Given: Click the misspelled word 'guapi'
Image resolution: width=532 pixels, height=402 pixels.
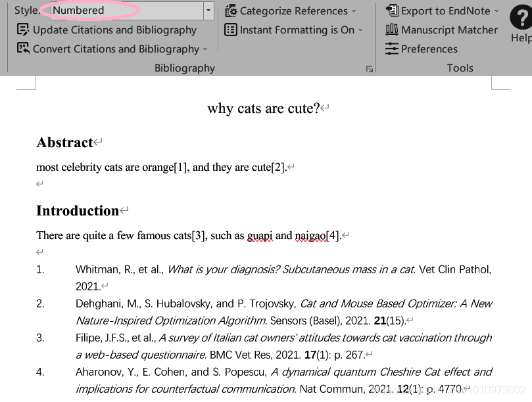Looking at the screenshot, I should (x=260, y=236).
